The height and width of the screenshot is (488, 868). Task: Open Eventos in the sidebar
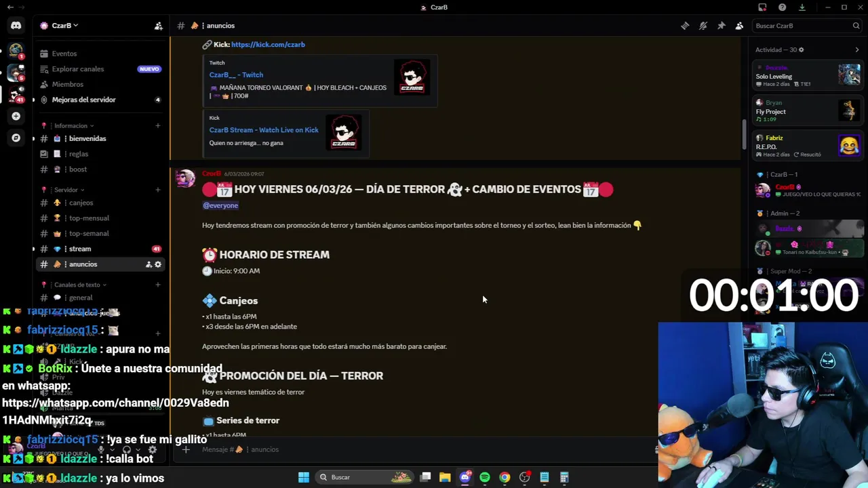coord(100,54)
